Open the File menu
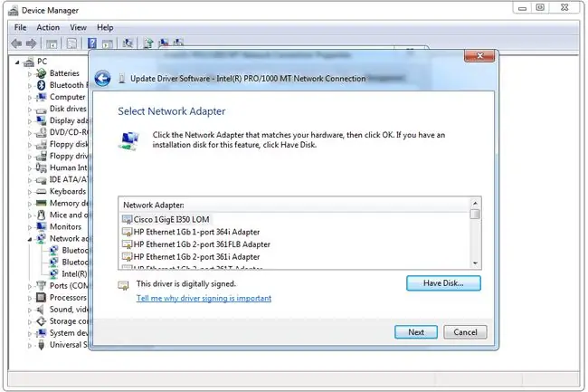Viewport: 588px width, 392px height. point(20,27)
